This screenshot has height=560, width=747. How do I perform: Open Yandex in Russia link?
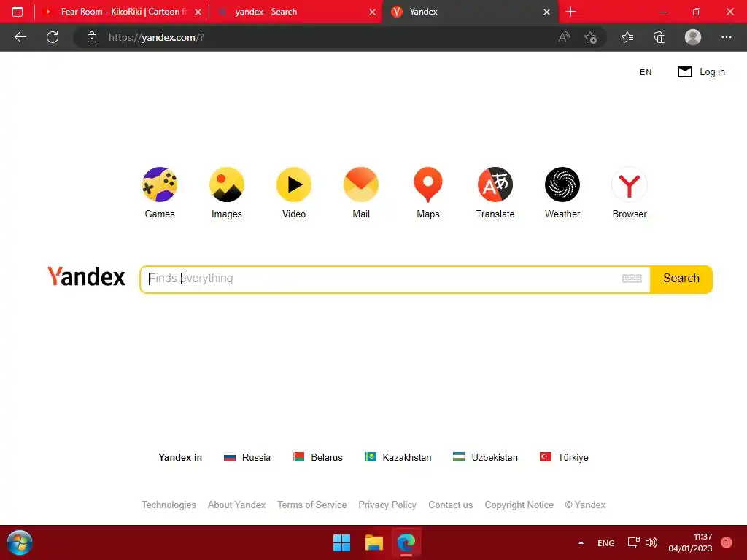click(247, 457)
